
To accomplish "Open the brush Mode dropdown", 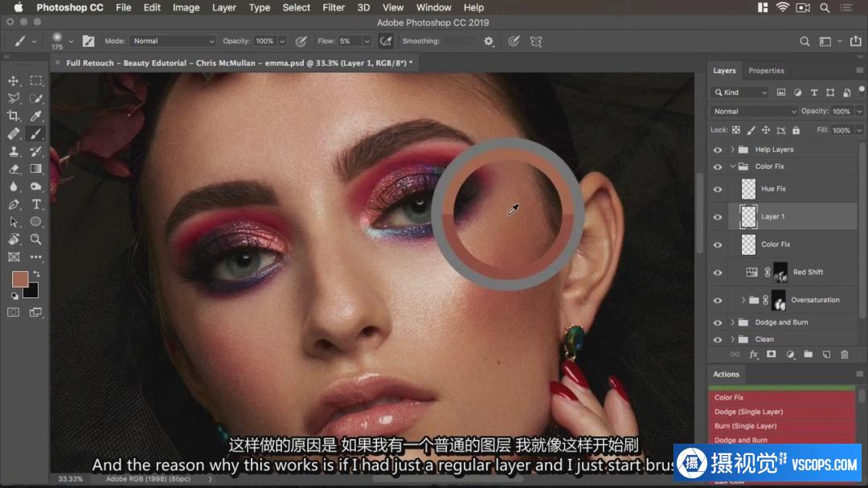I will [x=173, y=41].
